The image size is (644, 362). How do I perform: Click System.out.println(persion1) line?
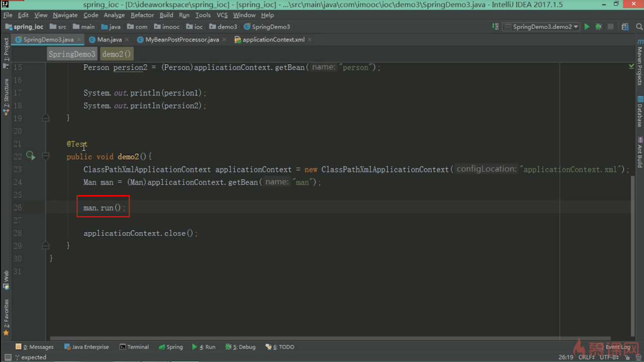[145, 93]
